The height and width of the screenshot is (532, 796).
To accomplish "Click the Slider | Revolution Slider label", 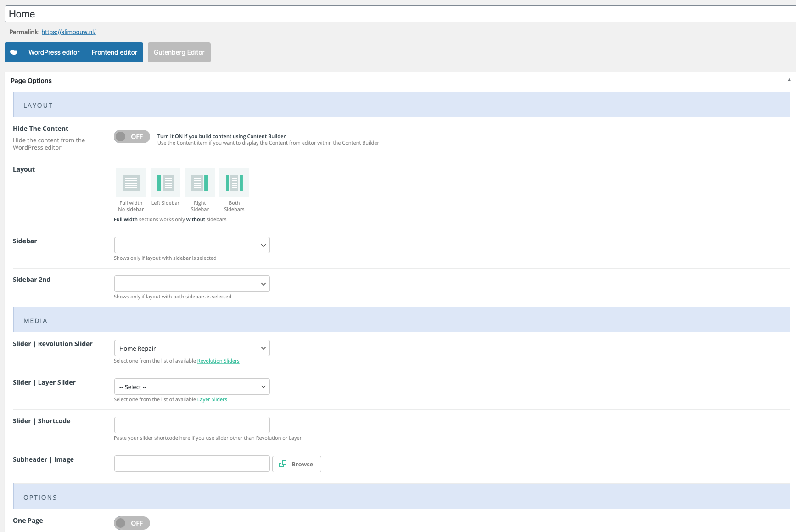I will coord(53,344).
